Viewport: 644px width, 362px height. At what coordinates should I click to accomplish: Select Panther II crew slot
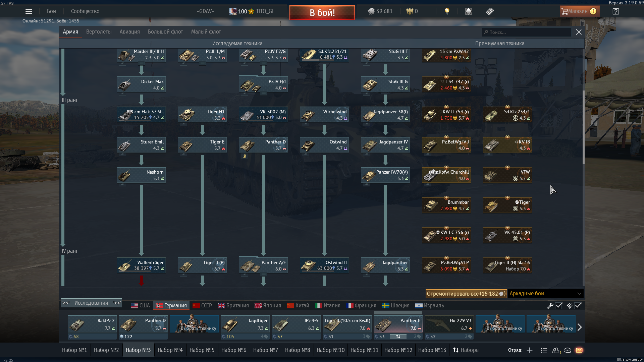[398, 324]
